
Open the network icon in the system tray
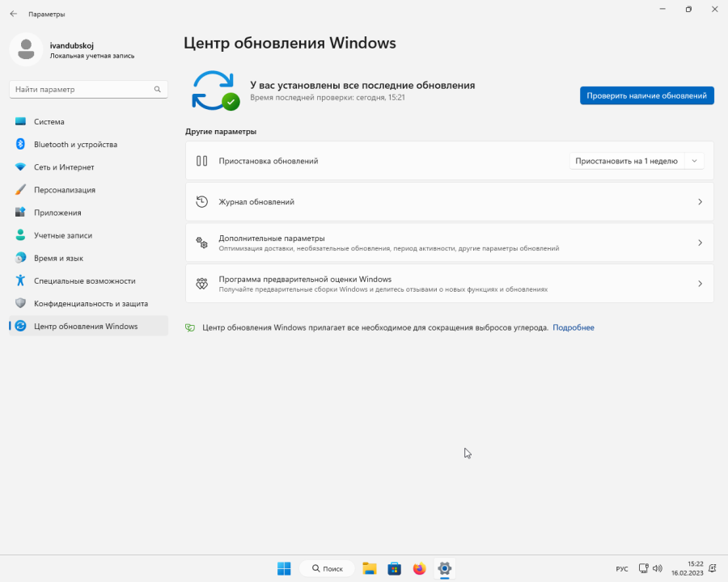[x=644, y=568]
